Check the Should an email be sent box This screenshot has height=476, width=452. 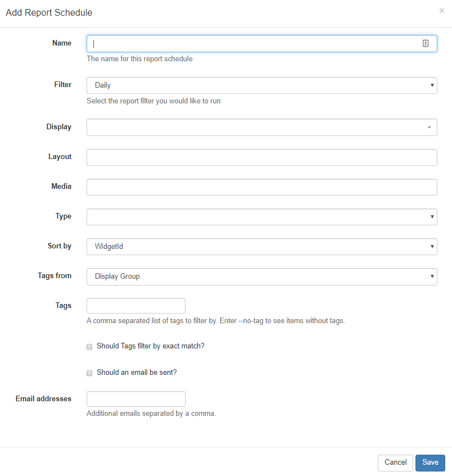89,373
